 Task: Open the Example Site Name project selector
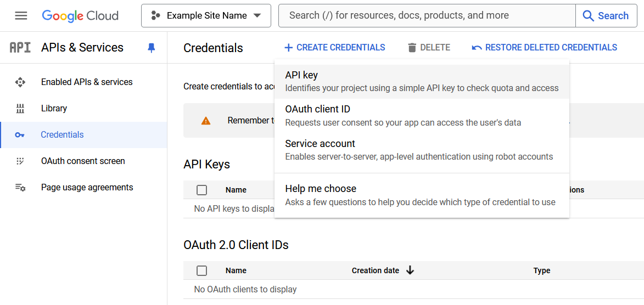[206, 15]
